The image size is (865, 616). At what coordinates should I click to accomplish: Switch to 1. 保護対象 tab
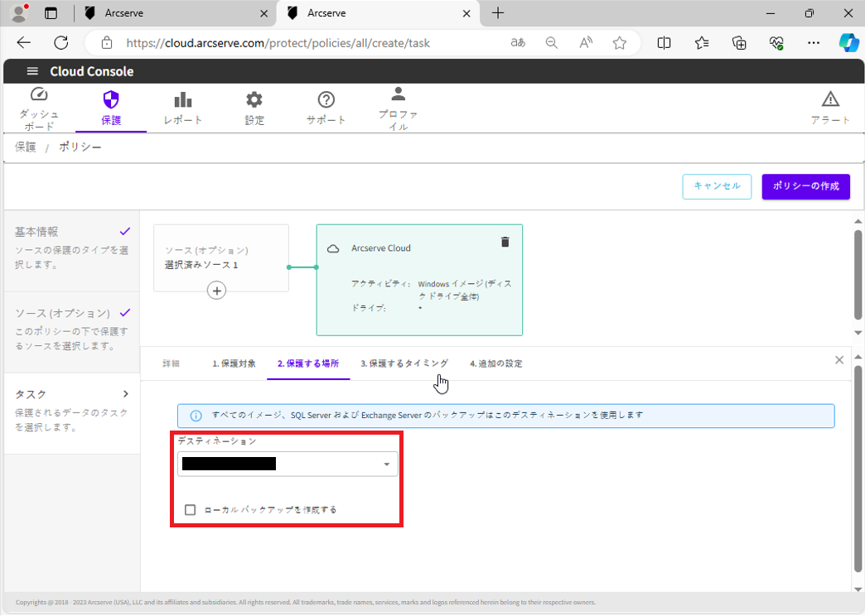point(234,363)
